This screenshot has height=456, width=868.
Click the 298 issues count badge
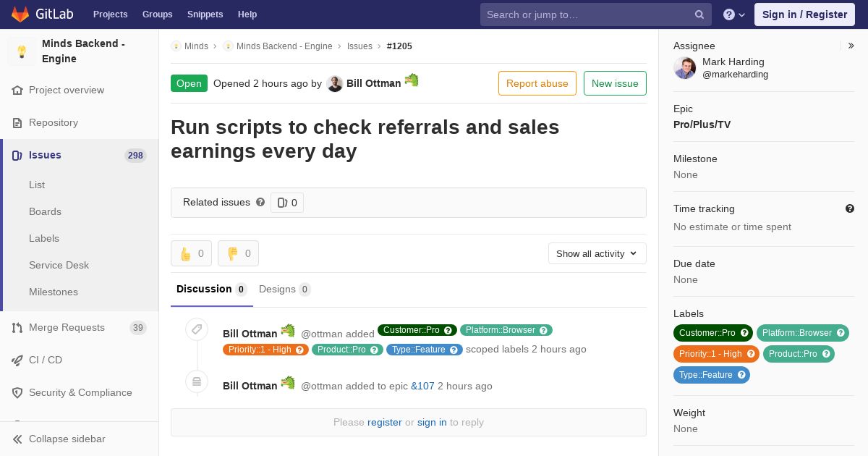point(135,156)
